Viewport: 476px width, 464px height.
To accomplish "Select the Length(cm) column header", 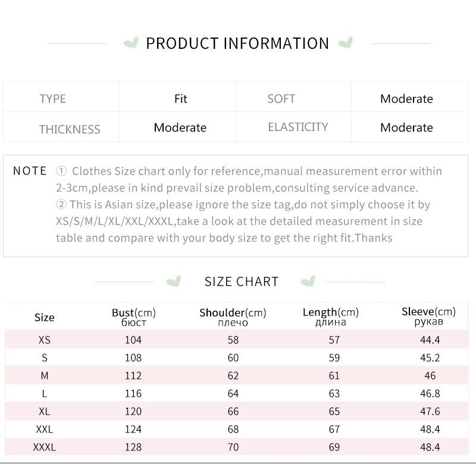I will 331,317.
